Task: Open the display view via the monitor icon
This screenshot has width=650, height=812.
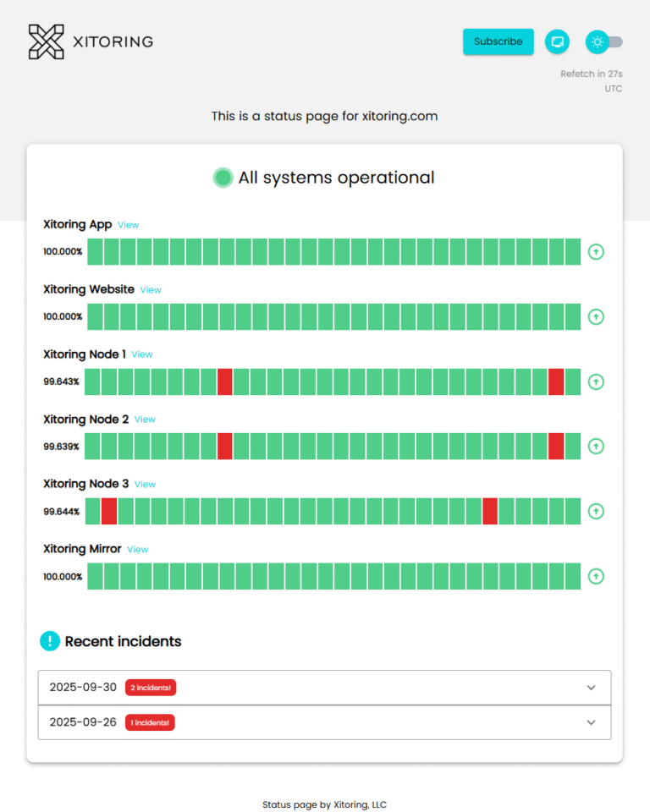Action: (x=557, y=41)
